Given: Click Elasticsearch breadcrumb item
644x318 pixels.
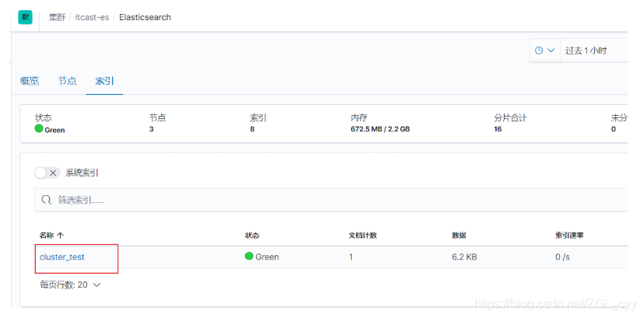Looking at the screenshot, I should click(x=145, y=18).
